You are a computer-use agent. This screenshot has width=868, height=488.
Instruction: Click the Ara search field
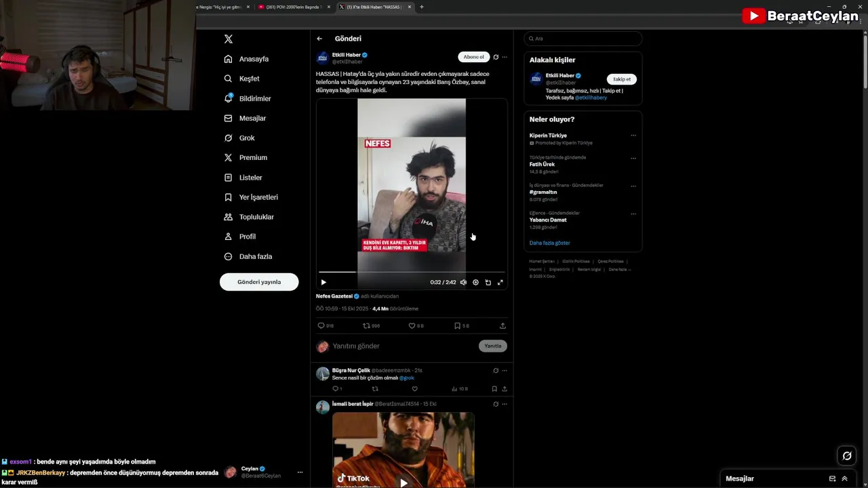[583, 39]
